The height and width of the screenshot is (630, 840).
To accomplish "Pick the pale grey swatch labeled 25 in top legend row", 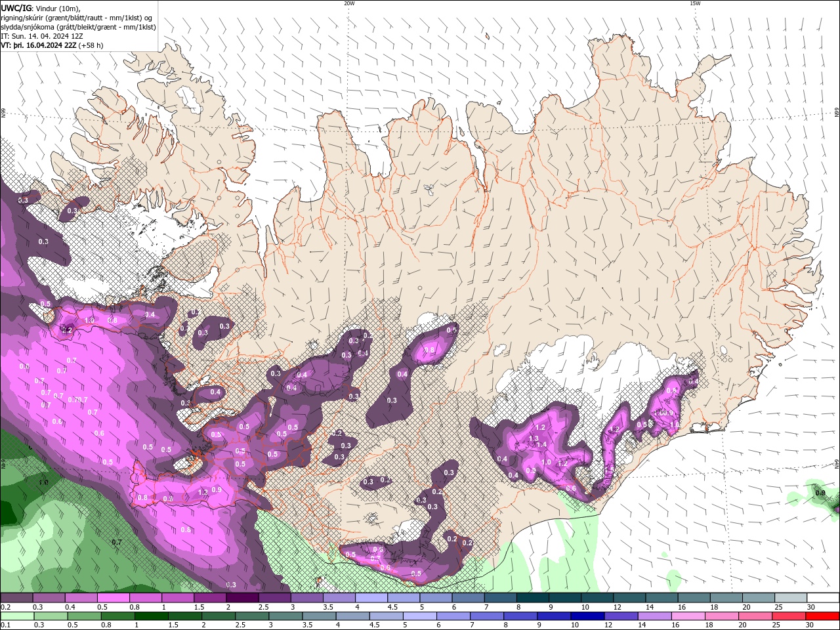I will coord(791,598).
